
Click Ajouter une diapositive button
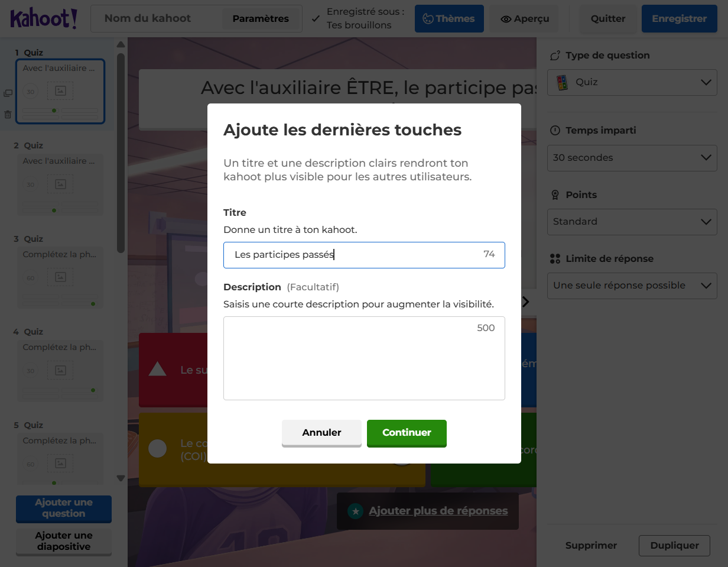pyautogui.click(x=64, y=542)
